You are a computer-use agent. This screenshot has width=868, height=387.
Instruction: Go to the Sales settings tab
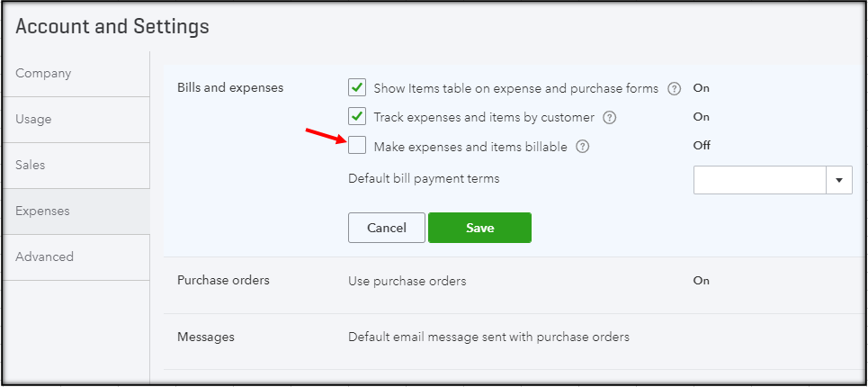[x=31, y=166]
